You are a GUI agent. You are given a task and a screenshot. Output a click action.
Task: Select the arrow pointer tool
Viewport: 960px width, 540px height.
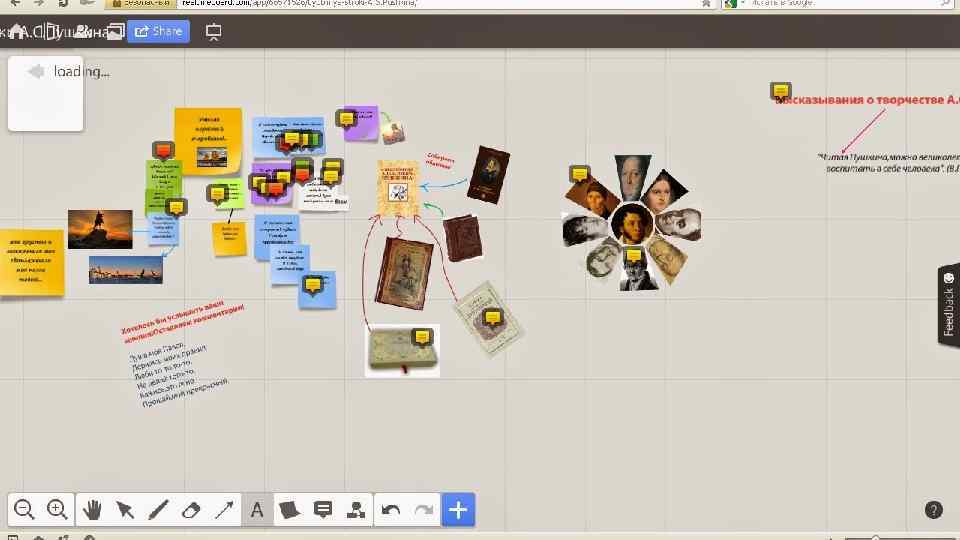pos(125,509)
